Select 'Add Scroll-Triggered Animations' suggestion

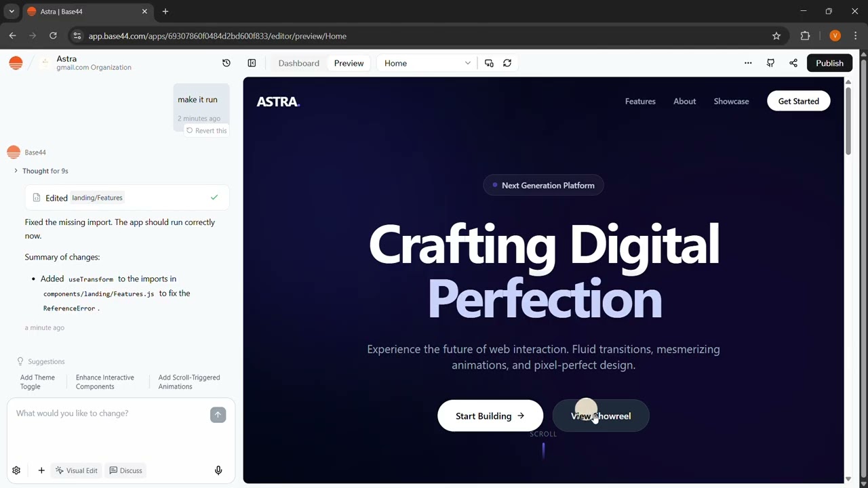[189, 382]
